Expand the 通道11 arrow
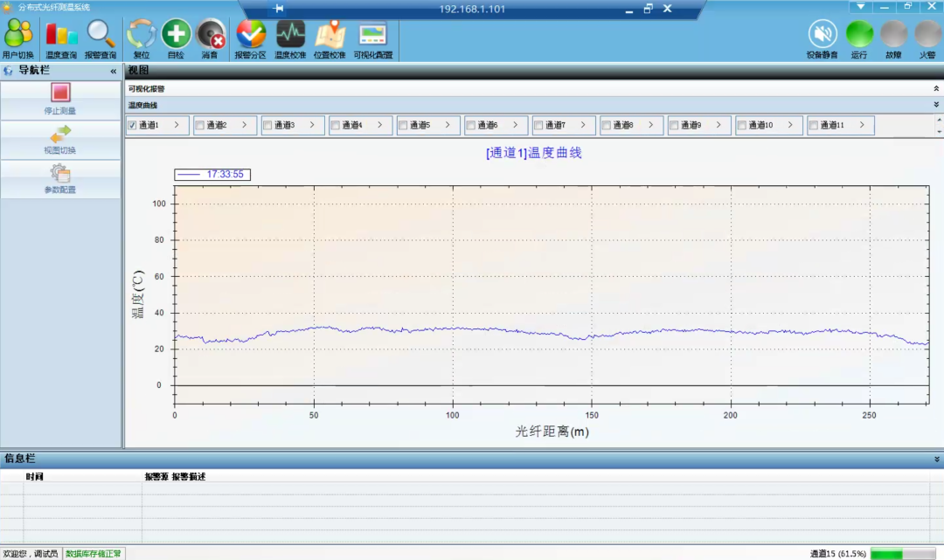This screenshot has width=944, height=560. (x=862, y=125)
